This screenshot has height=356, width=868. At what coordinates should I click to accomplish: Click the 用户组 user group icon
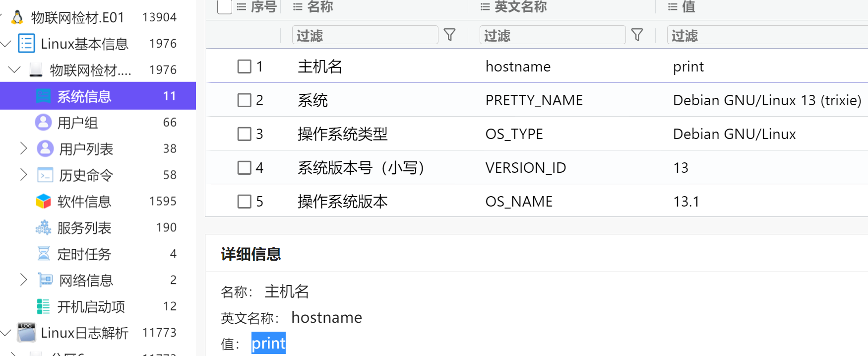pos(43,122)
